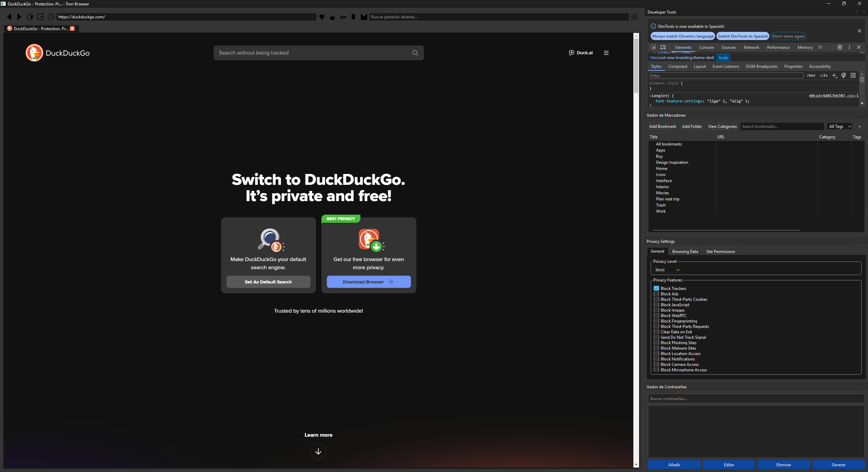Dismiss the DevTools Spanish language notice
The height and width of the screenshot is (472, 868).
click(x=860, y=31)
